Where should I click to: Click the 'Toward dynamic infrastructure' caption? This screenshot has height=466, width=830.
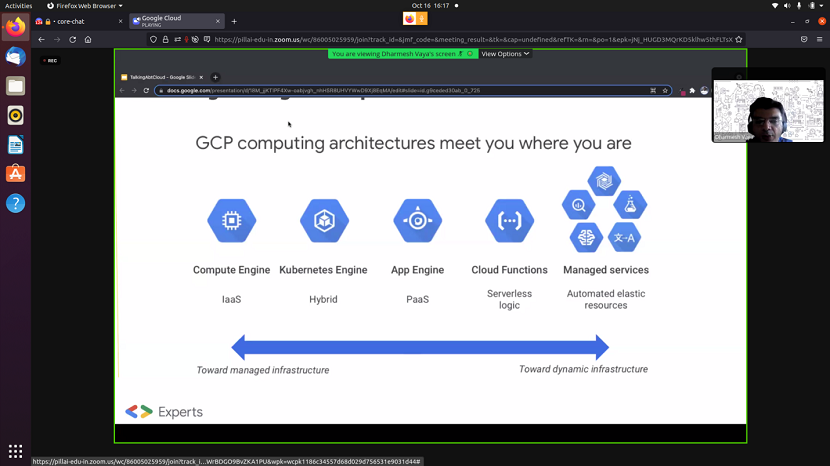(583, 369)
